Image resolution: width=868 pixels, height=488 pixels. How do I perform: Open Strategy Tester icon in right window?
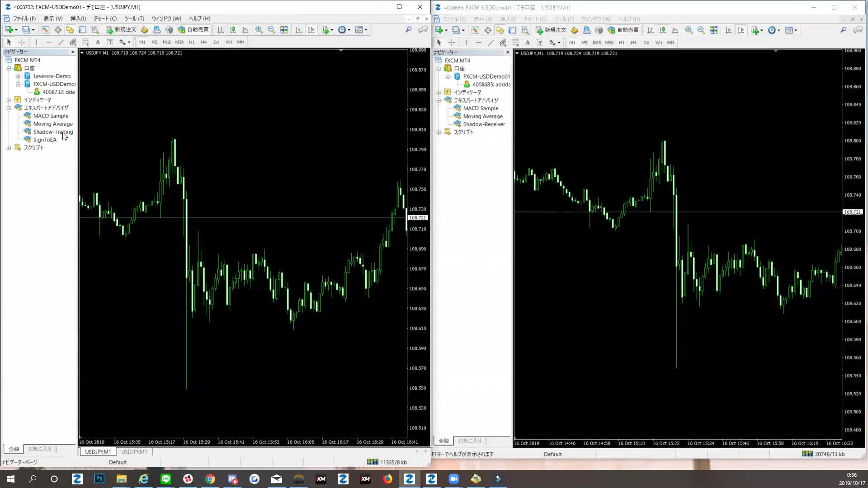click(x=524, y=30)
